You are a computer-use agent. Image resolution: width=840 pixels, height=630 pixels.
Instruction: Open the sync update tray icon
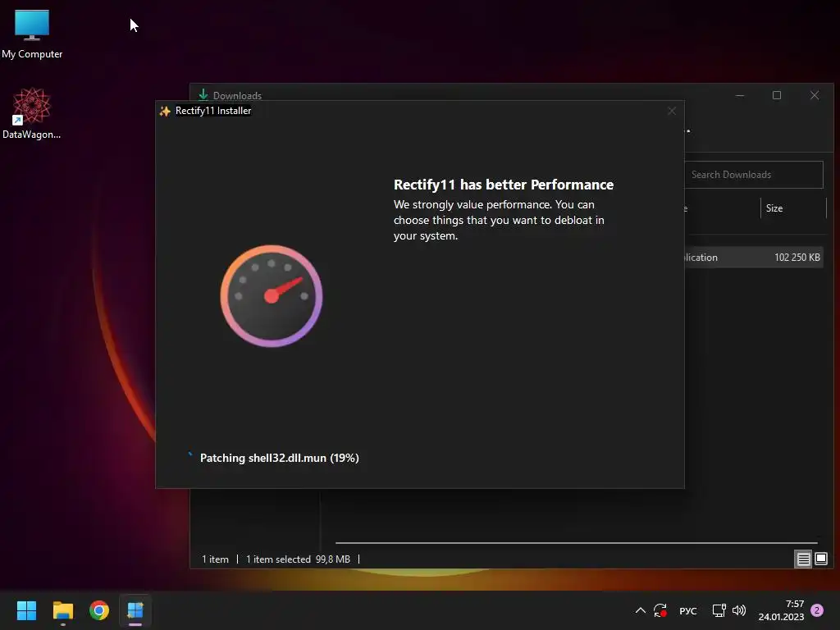(660, 610)
